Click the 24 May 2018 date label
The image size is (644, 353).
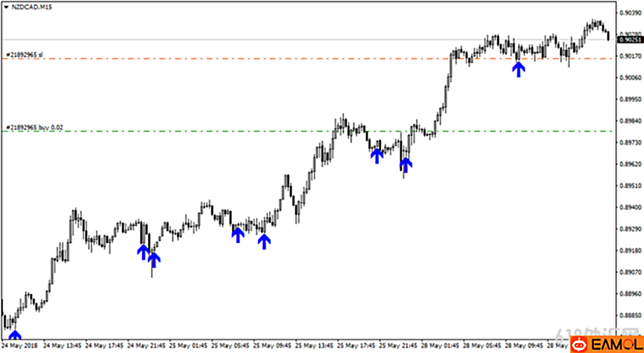point(19,346)
